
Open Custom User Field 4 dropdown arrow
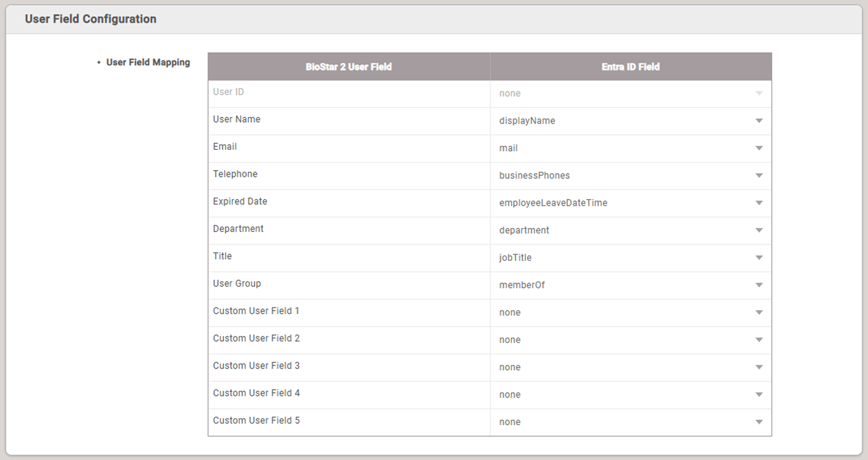point(759,395)
